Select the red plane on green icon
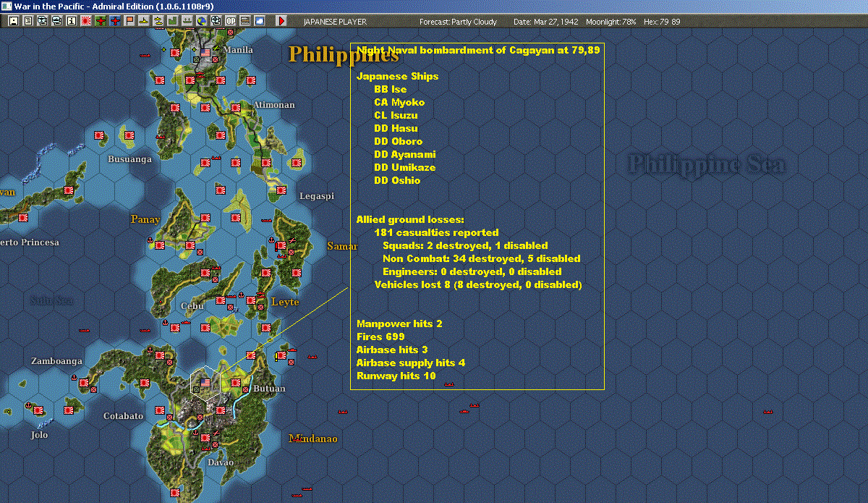Viewport: 868px width, 503px height. (101, 22)
